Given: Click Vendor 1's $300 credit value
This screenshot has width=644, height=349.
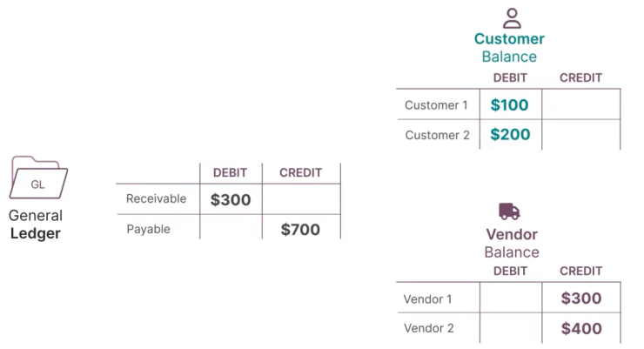Looking at the screenshot, I should [581, 299].
